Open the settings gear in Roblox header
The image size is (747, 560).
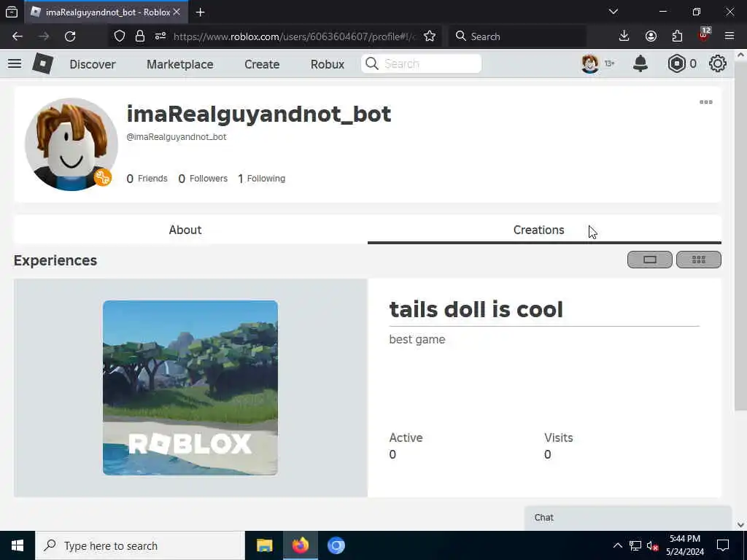[x=718, y=63]
